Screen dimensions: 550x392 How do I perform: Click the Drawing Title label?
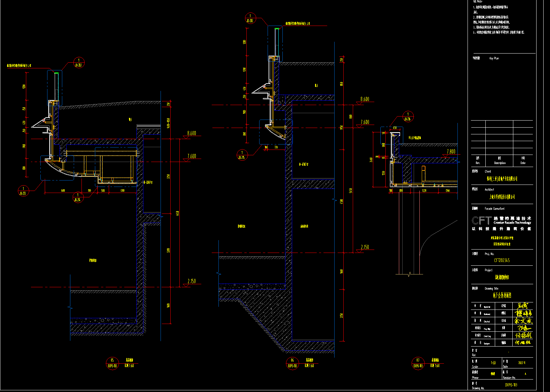click(491, 289)
